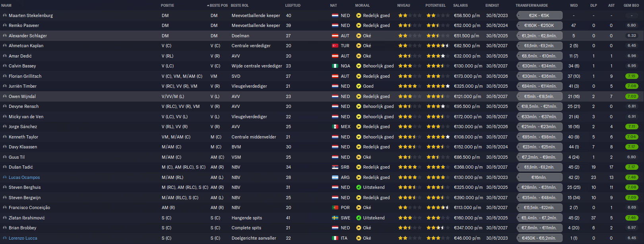Sort by BESTE ROL column header
The image size is (644, 244).
(240, 6)
